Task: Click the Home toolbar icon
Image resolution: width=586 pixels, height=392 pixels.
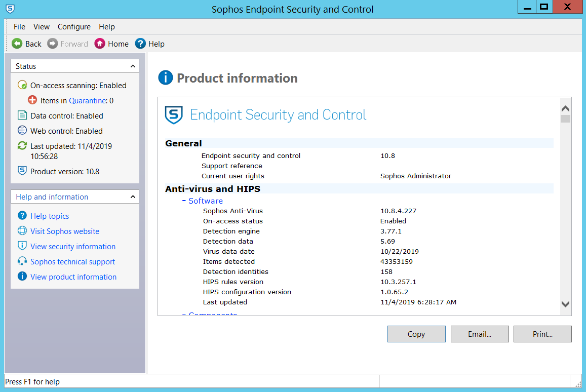Action: tap(100, 44)
